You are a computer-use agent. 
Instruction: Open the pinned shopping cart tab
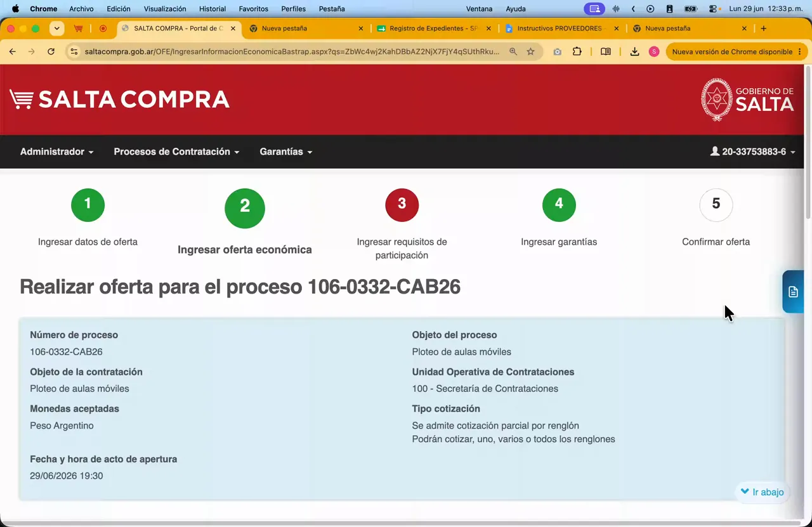pyautogui.click(x=79, y=29)
